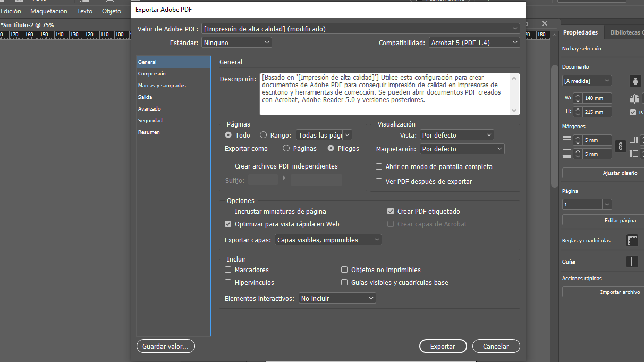Viewport: 644px width, 362px height.
Task: Click the top margin icon
Action: [x=566, y=140]
